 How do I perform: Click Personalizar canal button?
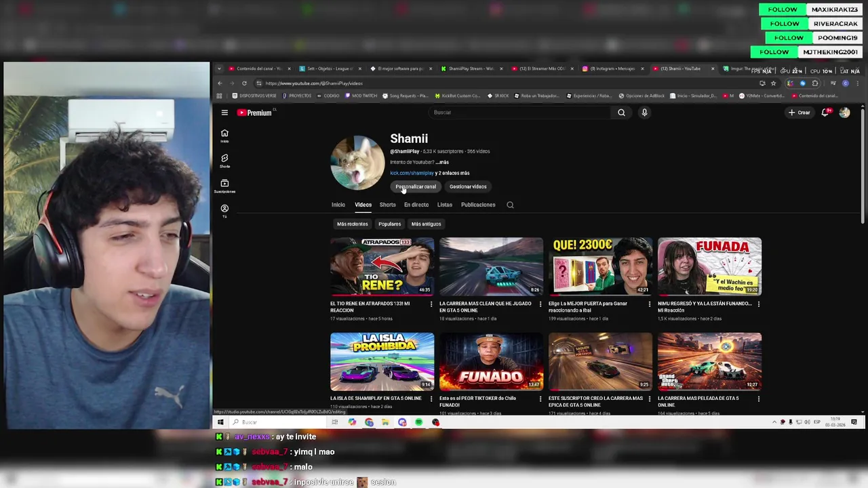416,186
